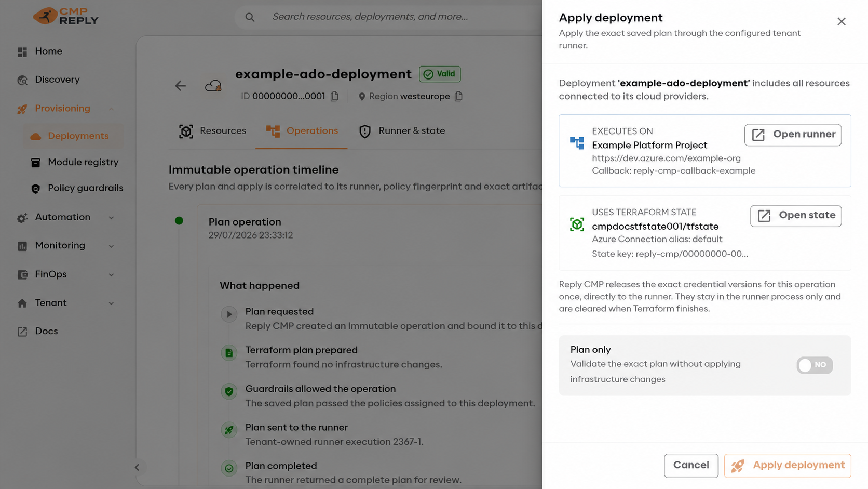Click the Policy guardrails shield icon
Screen dimensions: 868x489
pyautogui.click(x=36, y=189)
